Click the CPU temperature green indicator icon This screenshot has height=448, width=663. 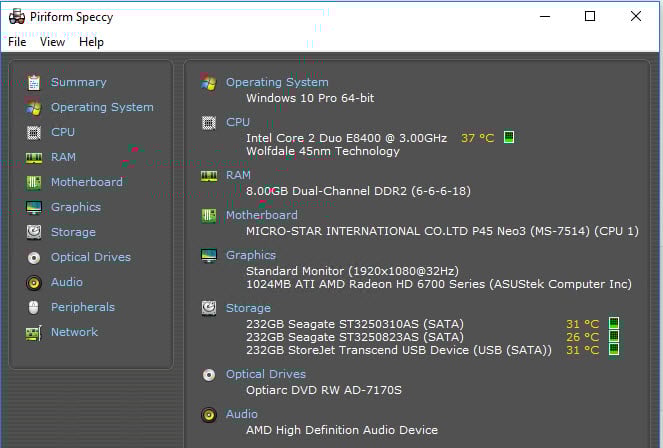(x=509, y=137)
